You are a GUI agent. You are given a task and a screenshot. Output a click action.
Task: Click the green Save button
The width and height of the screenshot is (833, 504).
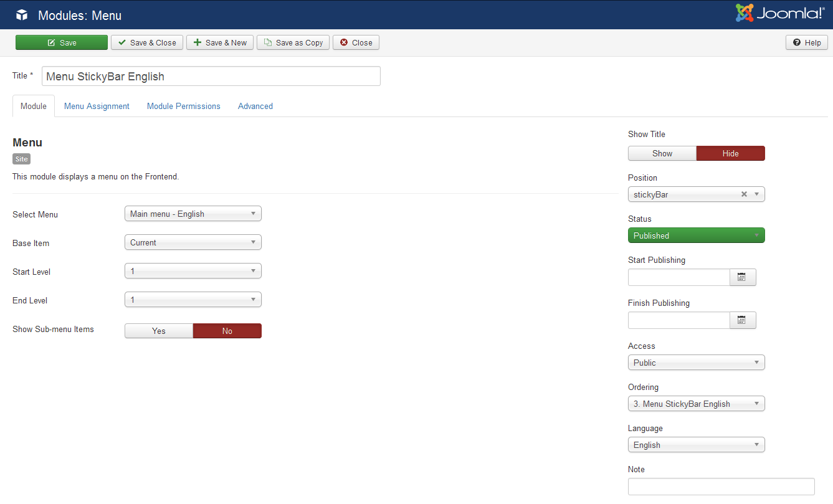pos(62,42)
